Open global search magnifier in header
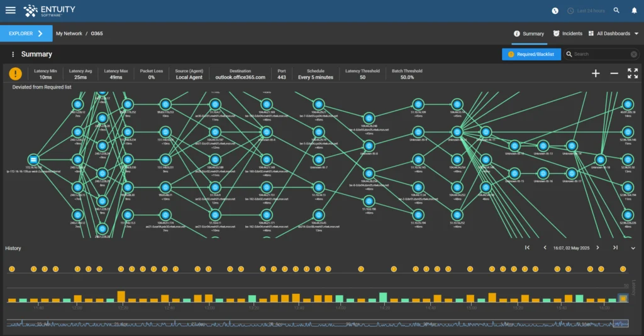This screenshot has height=336, width=644. pyautogui.click(x=616, y=10)
